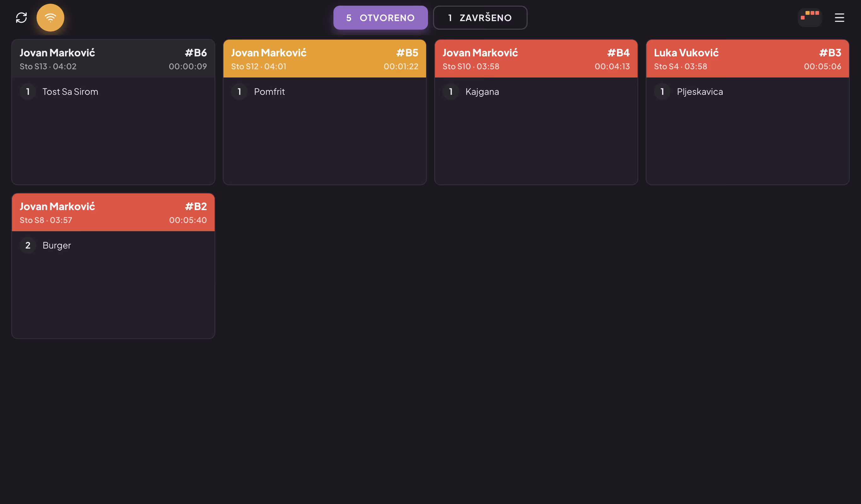Click the "Sto S10 · 03:58" label

pos(471,66)
